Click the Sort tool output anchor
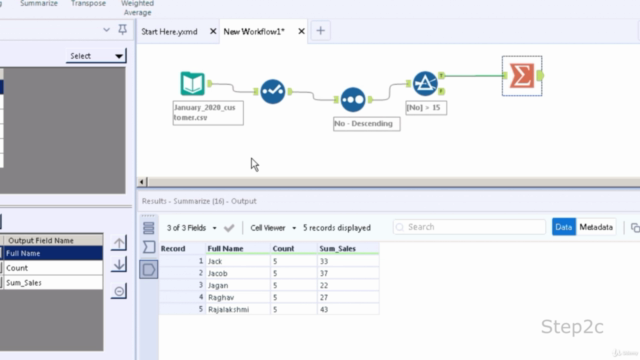 point(370,100)
